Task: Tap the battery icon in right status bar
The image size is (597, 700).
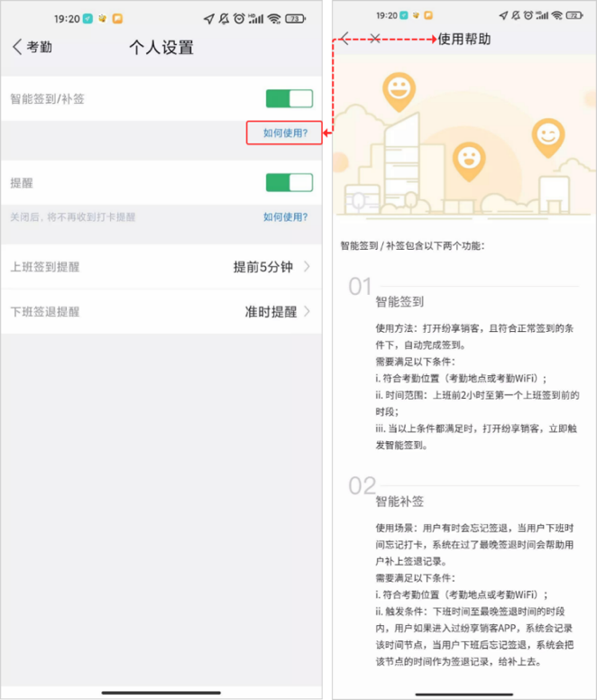Action: (574, 15)
